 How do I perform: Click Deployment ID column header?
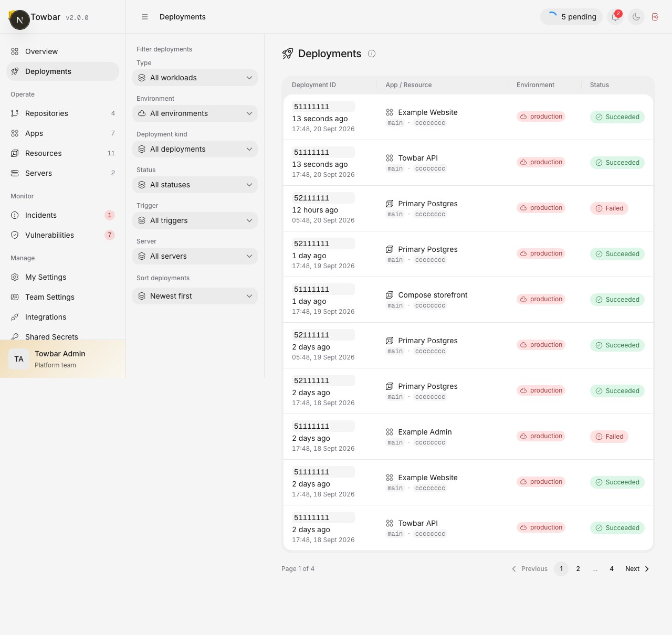point(314,85)
